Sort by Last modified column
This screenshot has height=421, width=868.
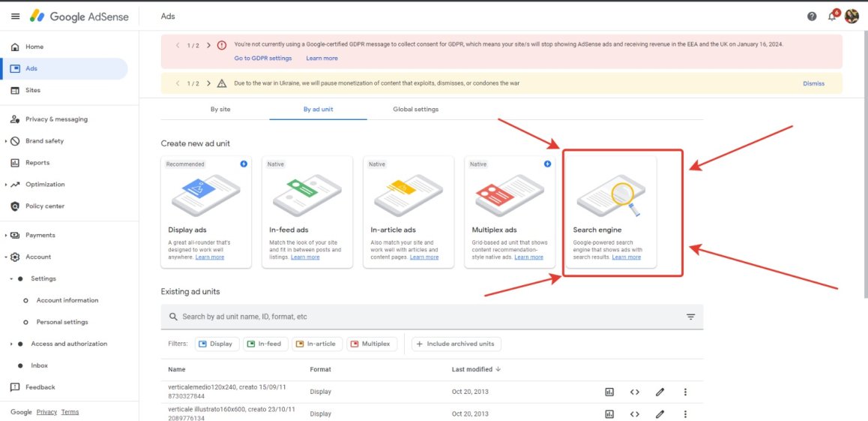pyautogui.click(x=476, y=369)
